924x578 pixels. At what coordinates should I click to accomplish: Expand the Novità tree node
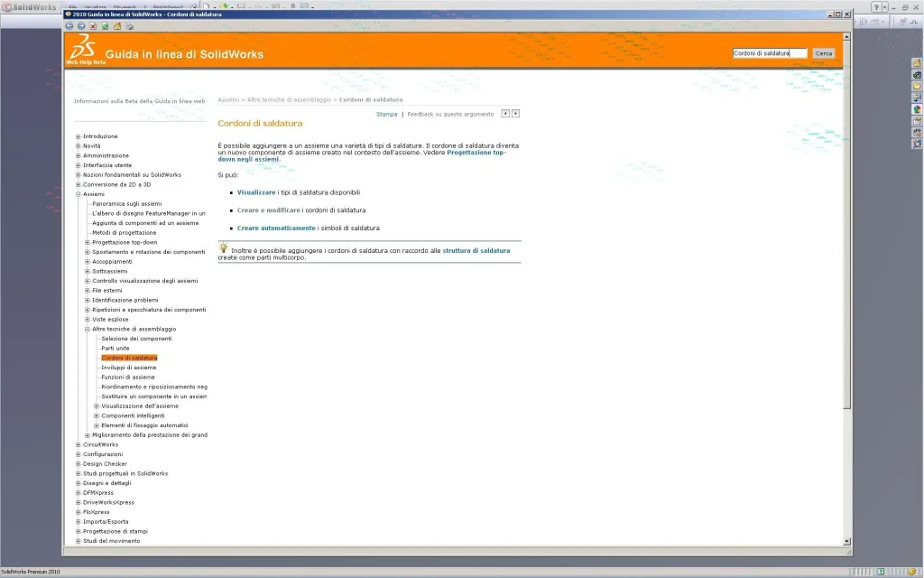click(78, 146)
